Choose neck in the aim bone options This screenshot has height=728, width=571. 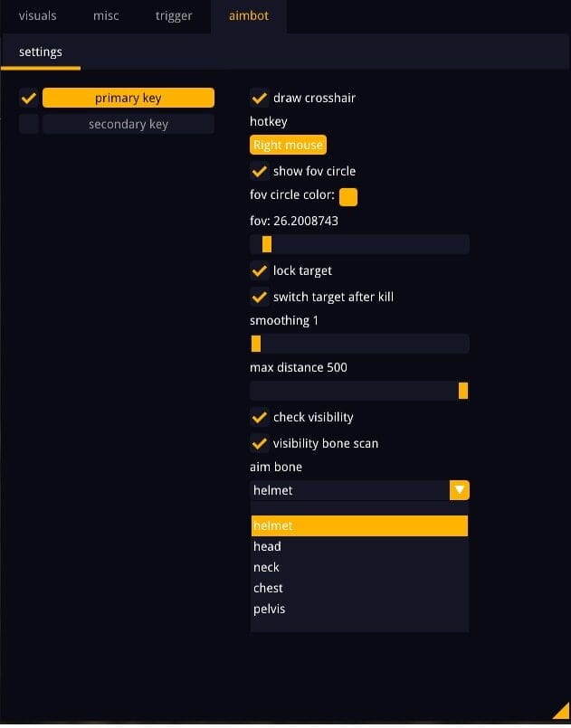(x=359, y=567)
